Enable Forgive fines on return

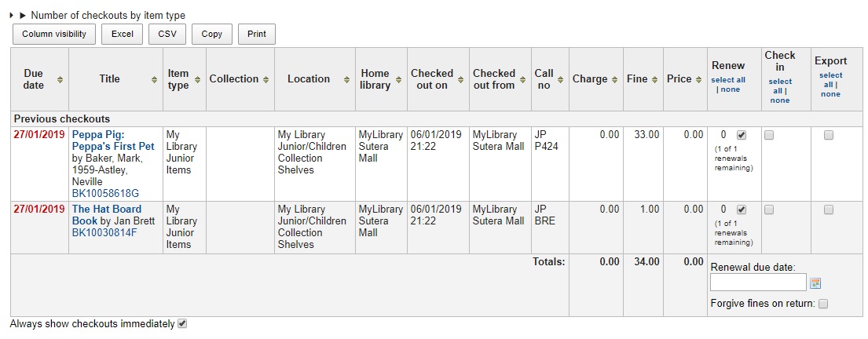[x=823, y=304]
